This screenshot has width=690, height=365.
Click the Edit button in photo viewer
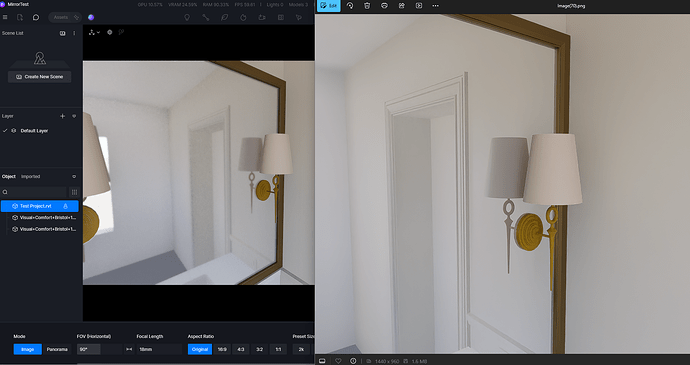[329, 6]
